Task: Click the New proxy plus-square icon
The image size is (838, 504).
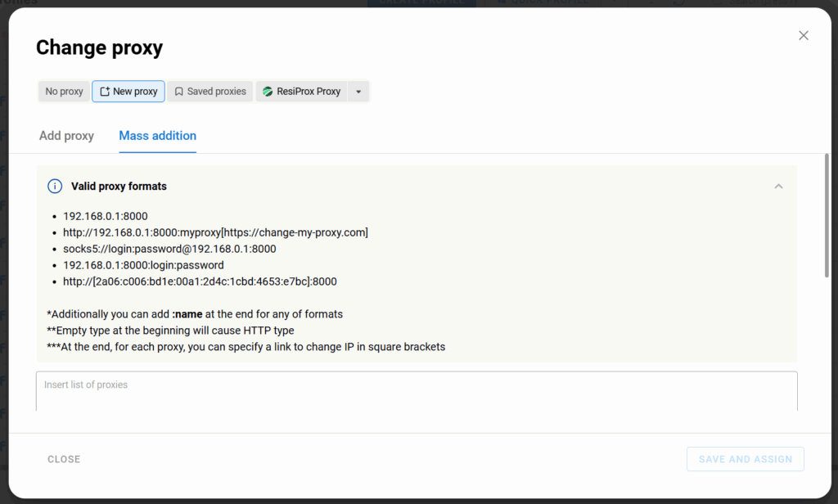Action: 105,92
